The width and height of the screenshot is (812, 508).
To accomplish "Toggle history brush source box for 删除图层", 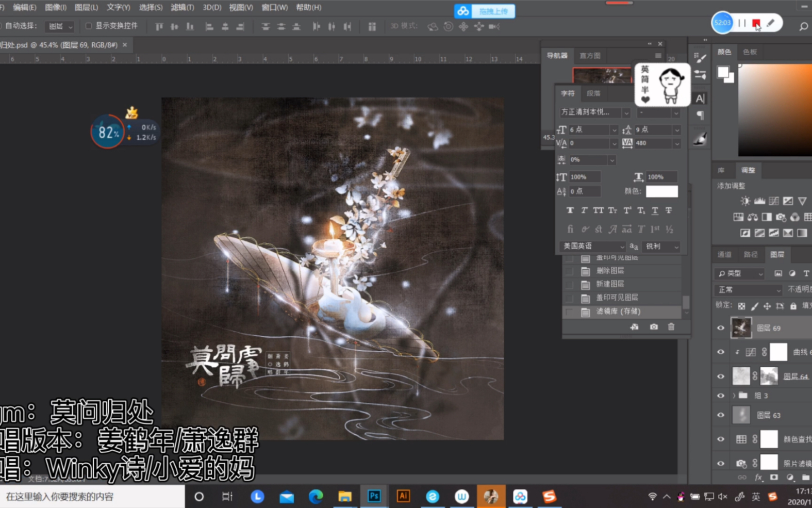I will (570, 271).
